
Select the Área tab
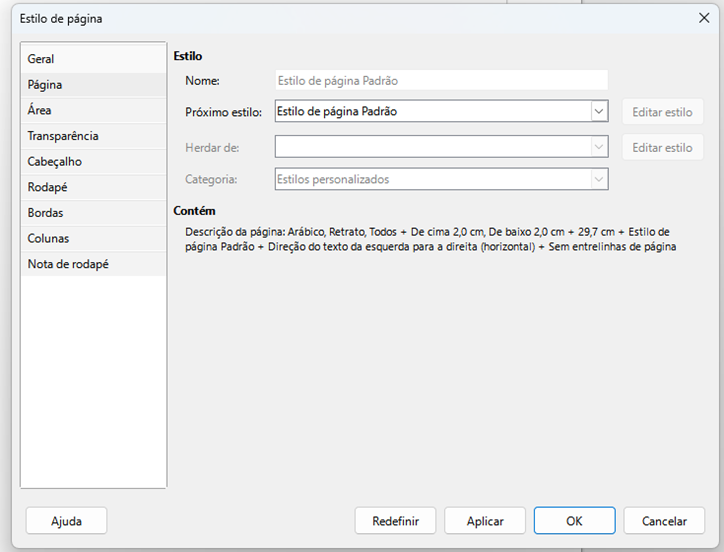coord(40,110)
